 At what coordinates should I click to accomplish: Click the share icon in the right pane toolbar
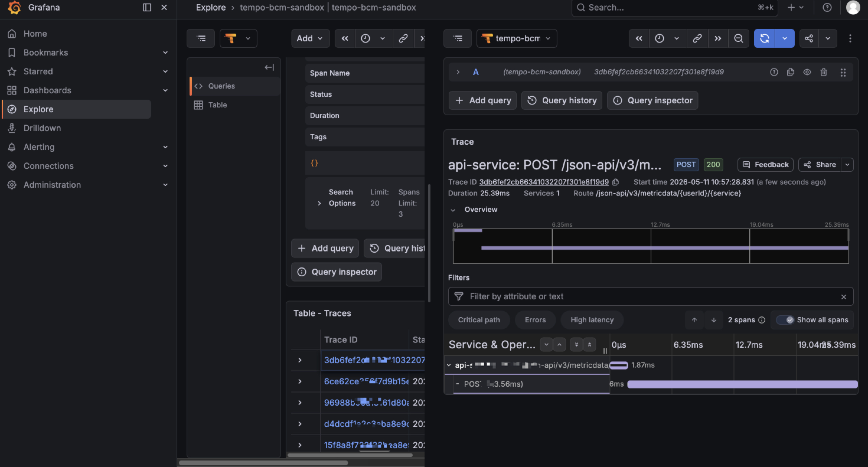coord(809,38)
